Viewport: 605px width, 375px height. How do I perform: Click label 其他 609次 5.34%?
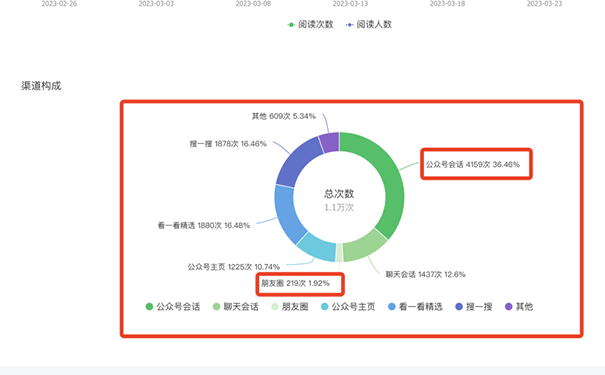pos(284,116)
